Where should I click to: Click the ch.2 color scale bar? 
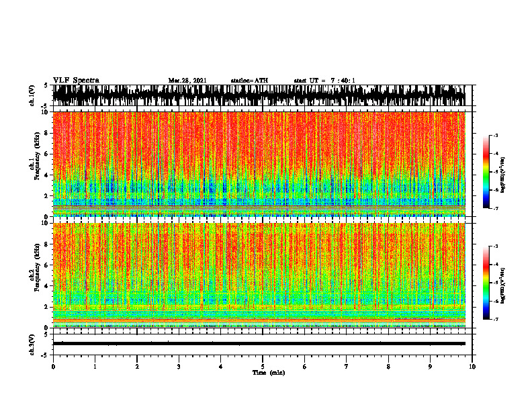[x=486, y=283]
